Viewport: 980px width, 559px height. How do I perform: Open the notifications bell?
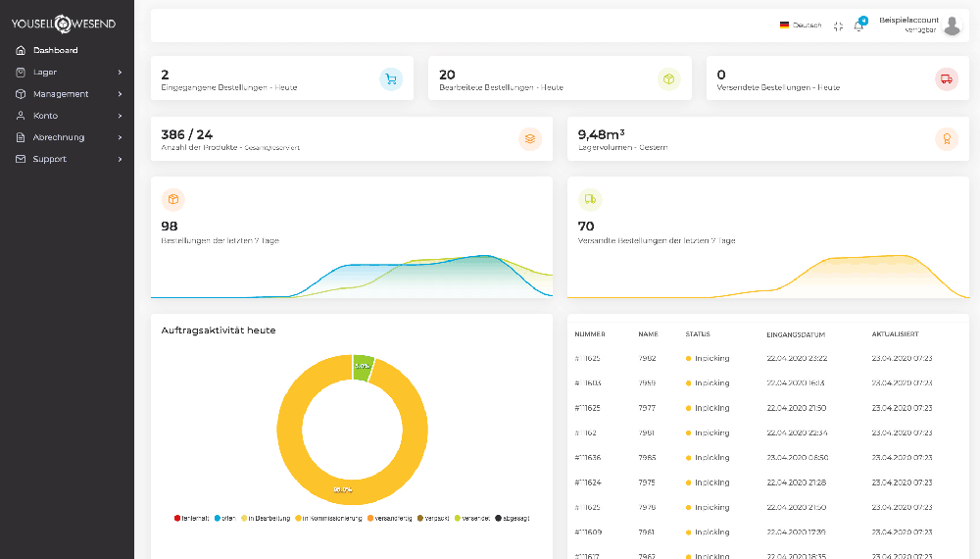pos(858,25)
